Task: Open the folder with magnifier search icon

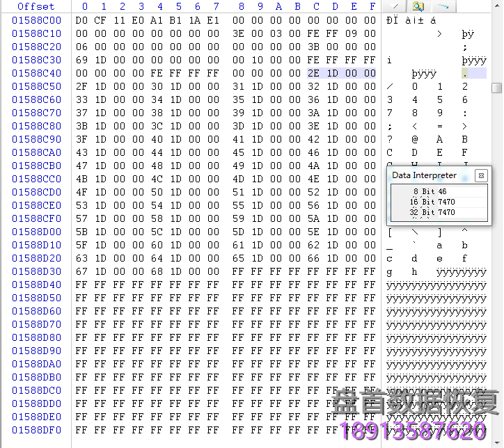Action: coord(418,6)
